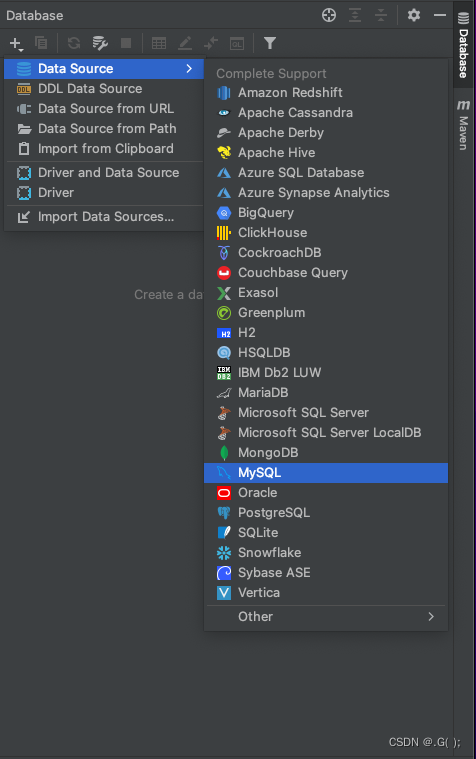Viewport: 476px width, 759px height.
Task: Select the Driver menu item
Action: pyautogui.click(x=104, y=192)
